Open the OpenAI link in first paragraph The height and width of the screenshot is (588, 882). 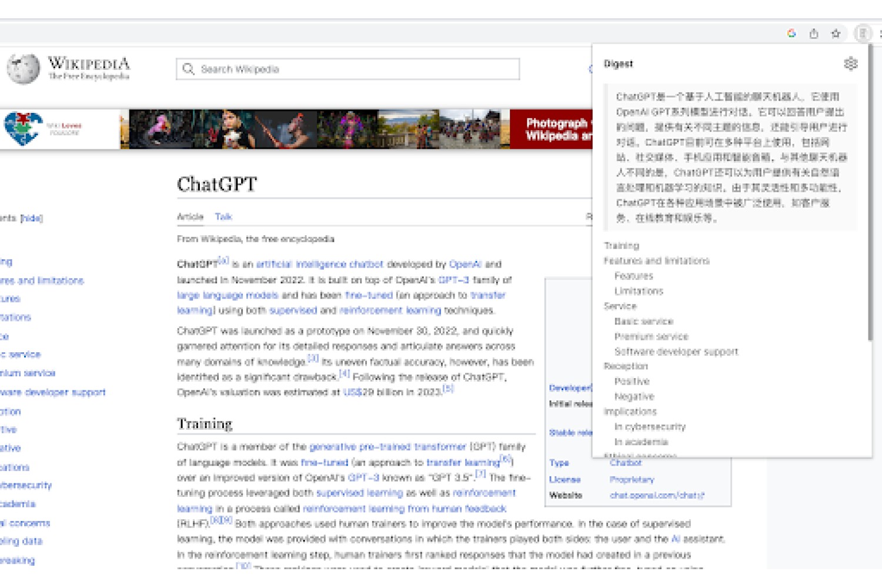tap(465, 264)
